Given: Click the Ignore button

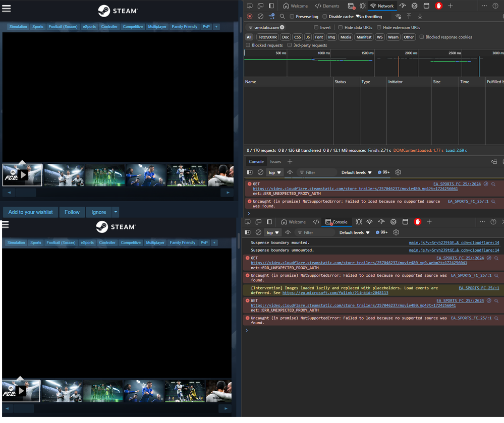Looking at the screenshot, I should tap(99, 212).
